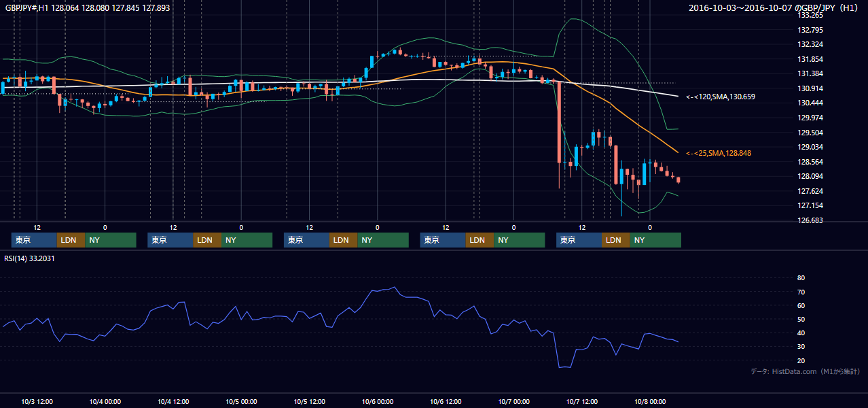Image resolution: width=868 pixels, height=408 pixels.
Task: Click the 129.034 price level
Action: (810, 147)
